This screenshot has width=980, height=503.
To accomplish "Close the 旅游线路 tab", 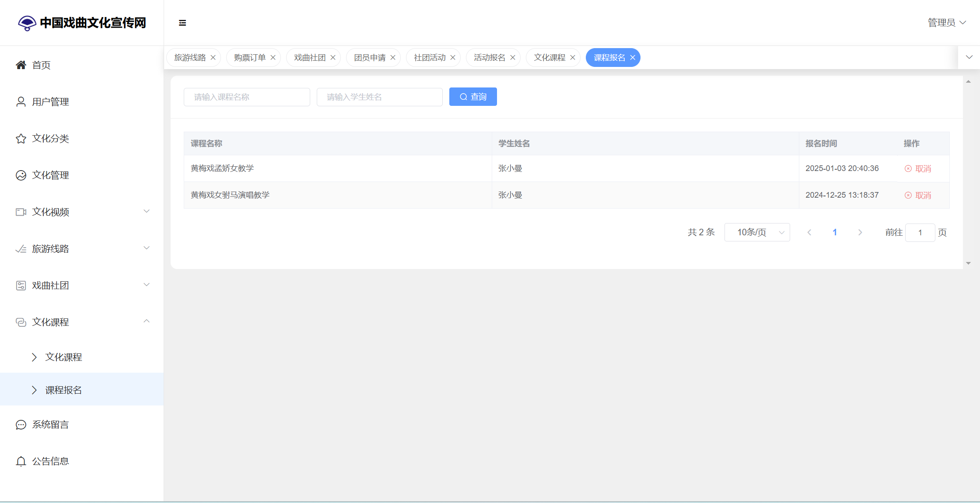I will coord(213,58).
